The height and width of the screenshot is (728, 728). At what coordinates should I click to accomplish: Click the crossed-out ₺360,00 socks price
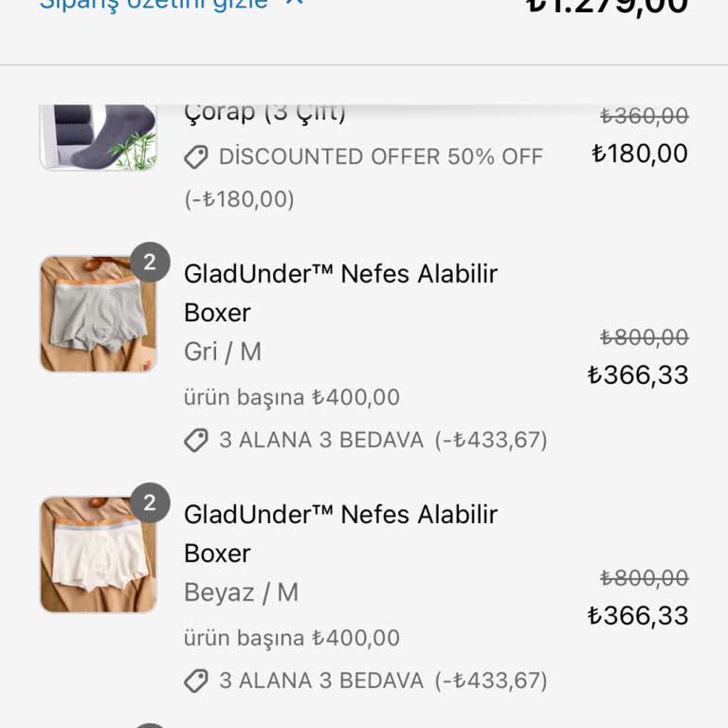pos(645,116)
